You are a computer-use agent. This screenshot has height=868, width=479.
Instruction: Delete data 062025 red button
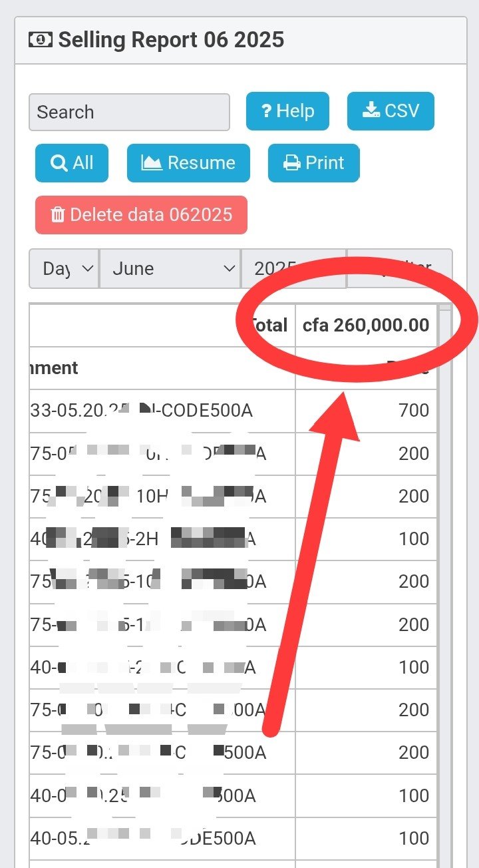[141, 215]
